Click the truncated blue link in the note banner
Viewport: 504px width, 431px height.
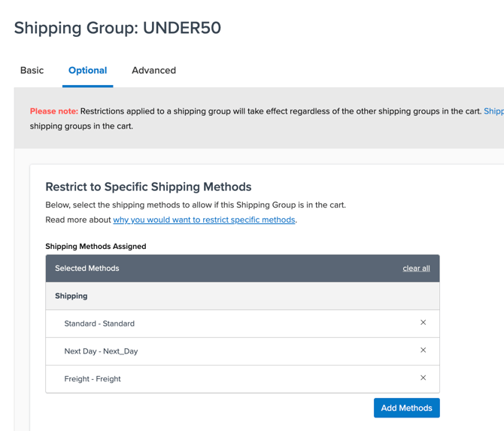click(493, 111)
